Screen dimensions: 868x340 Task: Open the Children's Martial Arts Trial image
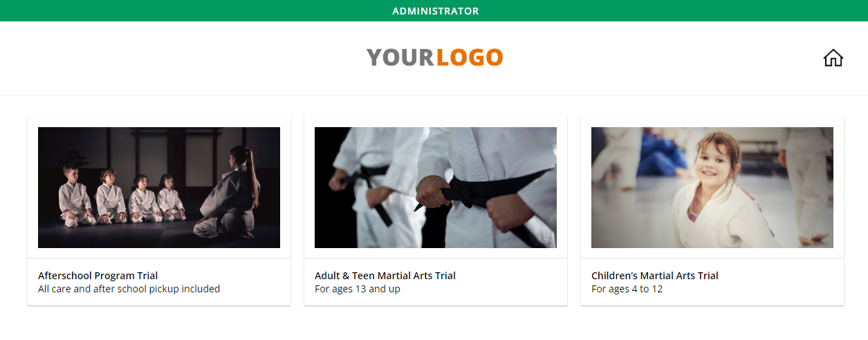(x=712, y=187)
